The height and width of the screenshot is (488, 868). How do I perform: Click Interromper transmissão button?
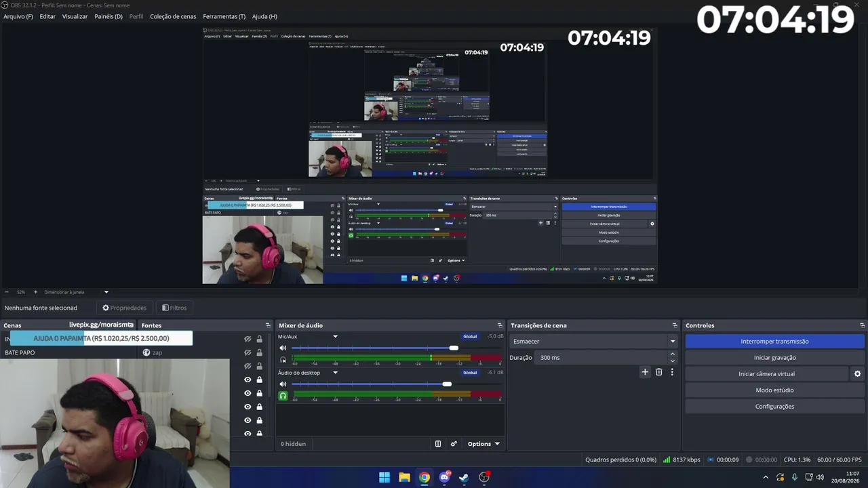point(774,342)
